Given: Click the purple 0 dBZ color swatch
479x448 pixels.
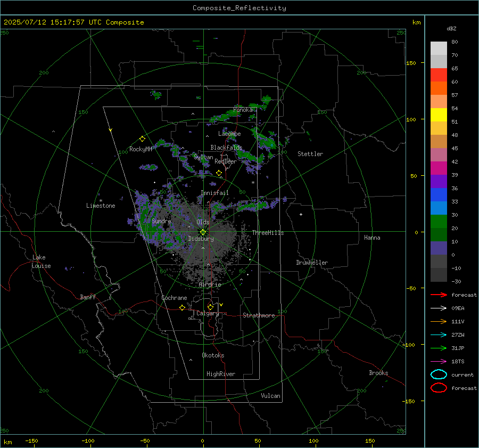Looking at the screenshot, I should 439,248.
